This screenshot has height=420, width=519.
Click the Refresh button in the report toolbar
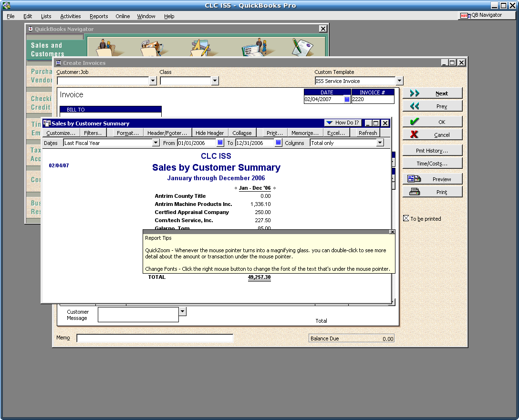pyautogui.click(x=367, y=133)
